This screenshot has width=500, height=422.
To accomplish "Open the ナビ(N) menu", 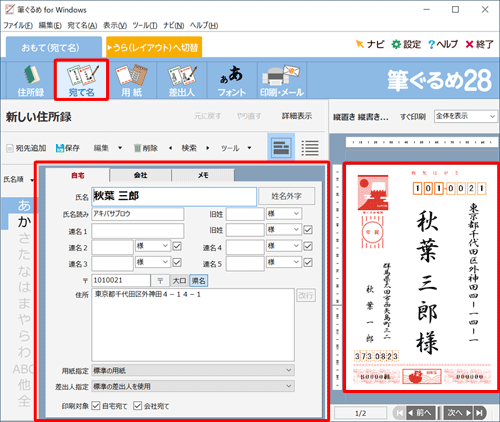I will (x=174, y=25).
